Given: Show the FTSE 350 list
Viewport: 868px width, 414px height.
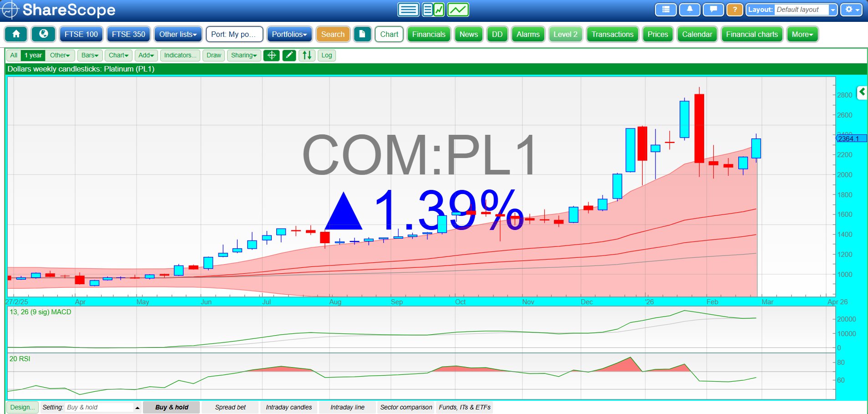Looking at the screenshot, I should (129, 34).
